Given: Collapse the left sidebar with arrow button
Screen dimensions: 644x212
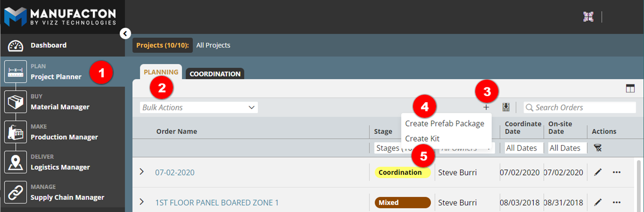Looking at the screenshot, I should pyautogui.click(x=125, y=33).
